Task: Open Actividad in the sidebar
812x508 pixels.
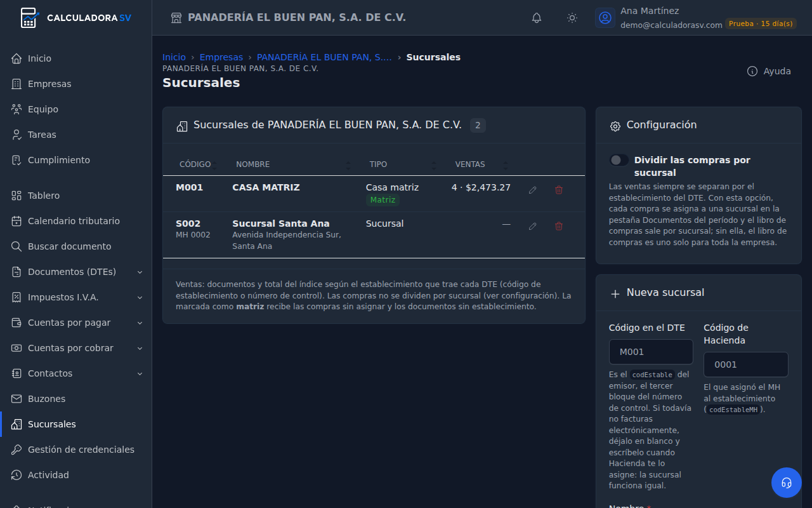Action: [x=76, y=475]
